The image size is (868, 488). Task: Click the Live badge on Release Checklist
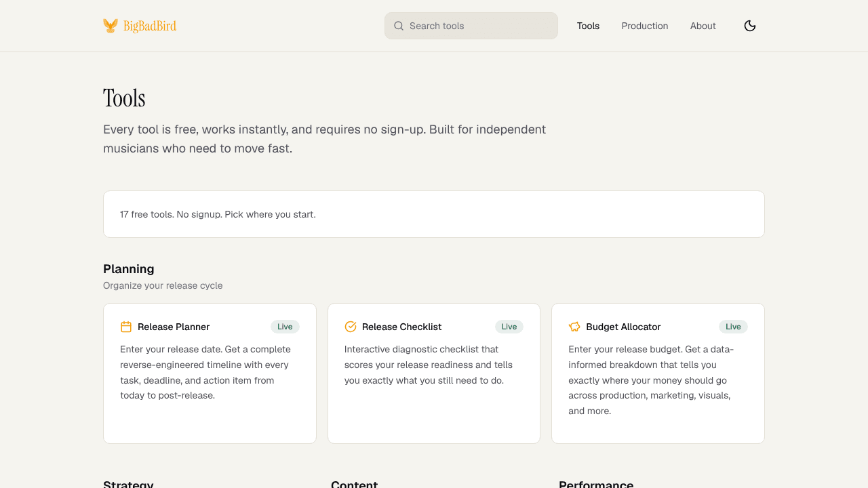[509, 327]
